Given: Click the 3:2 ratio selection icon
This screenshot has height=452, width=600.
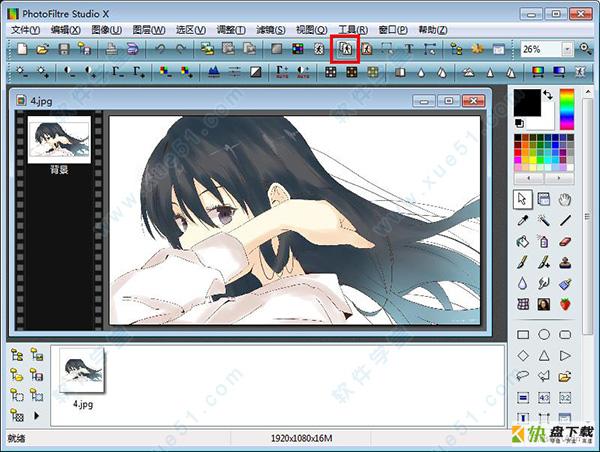Looking at the screenshot, I should coord(565,398).
